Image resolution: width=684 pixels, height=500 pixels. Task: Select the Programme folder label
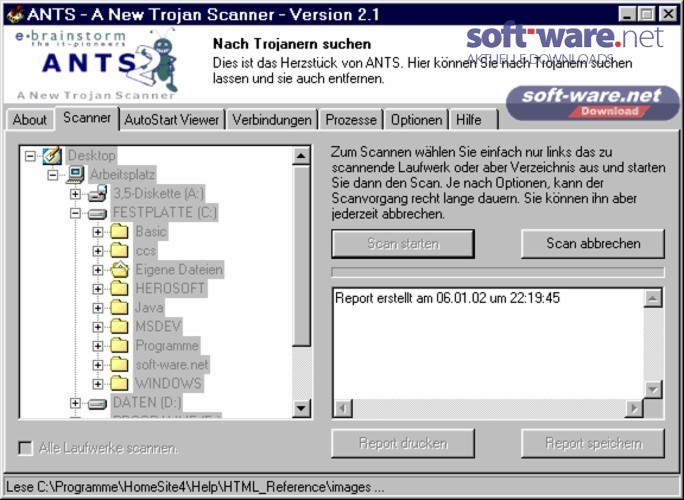pyautogui.click(x=167, y=346)
